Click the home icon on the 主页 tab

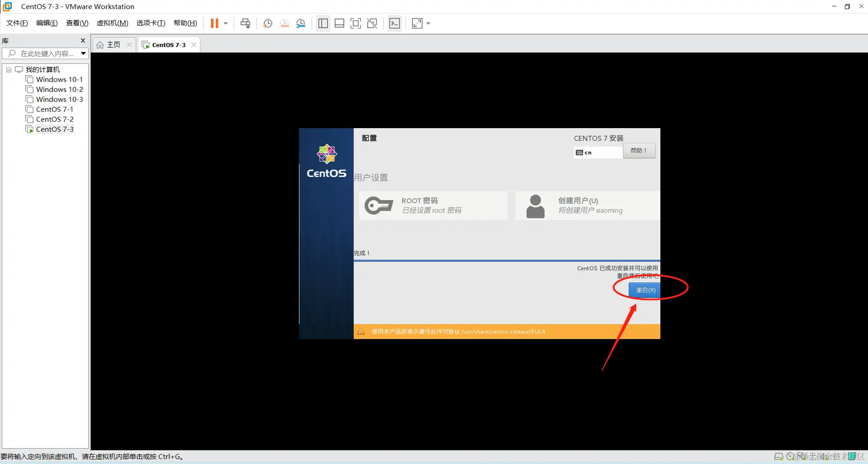100,45
